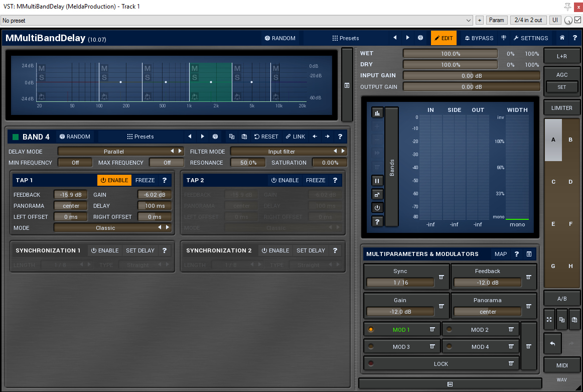The height and width of the screenshot is (392, 583).
Task: Select previous band with left arrow
Action: [315, 137]
